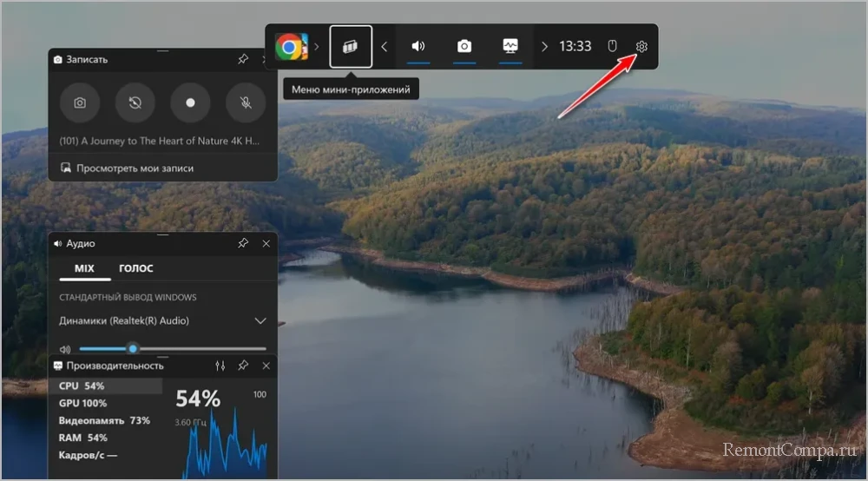The image size is (868, 481).
Task: Pin the Capture (Записать) widget
Action: point(243,59)
